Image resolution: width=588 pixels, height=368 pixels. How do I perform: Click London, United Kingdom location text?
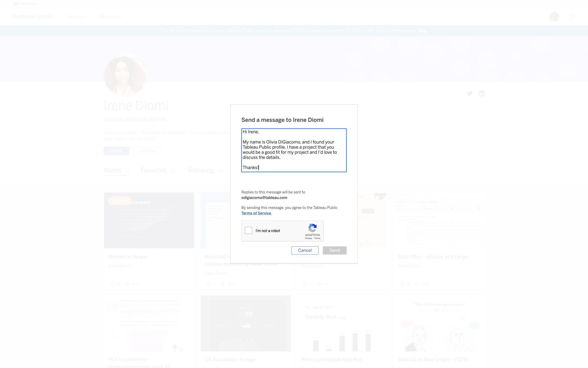click(x=135, y=119)
